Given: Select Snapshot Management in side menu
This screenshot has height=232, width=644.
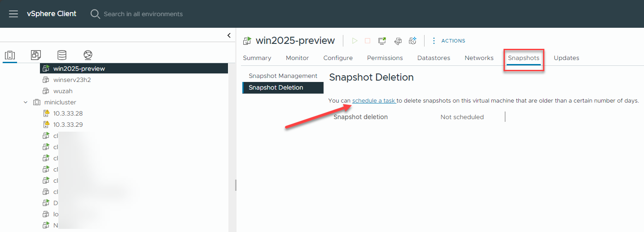Looking at the screenshot, I should (283, 76).
